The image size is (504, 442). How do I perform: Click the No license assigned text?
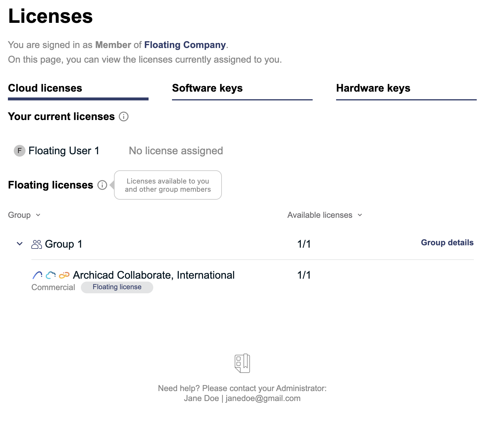tap(176, 151)
